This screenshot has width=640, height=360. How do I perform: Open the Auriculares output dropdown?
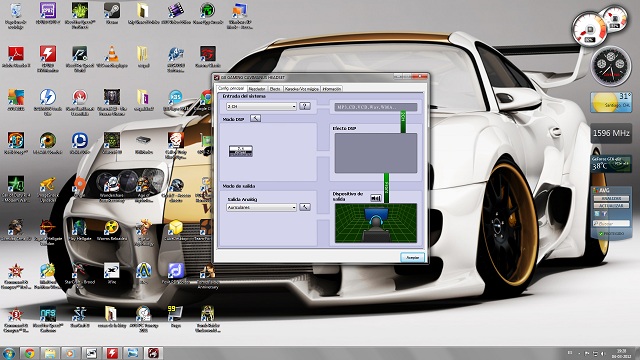click(x=261, y=207)
